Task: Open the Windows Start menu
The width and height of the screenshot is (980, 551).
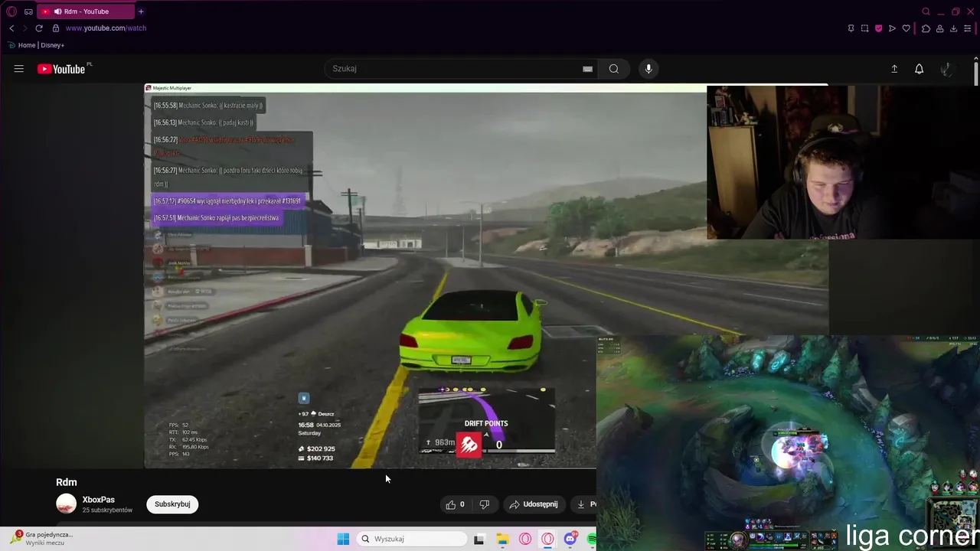Action: coord(343,539)
